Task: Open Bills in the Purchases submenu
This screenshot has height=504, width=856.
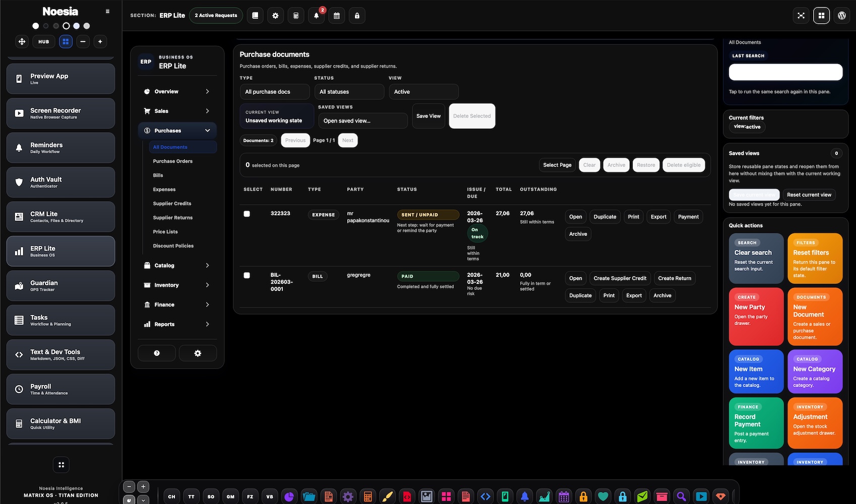Action: click(158, 175)
